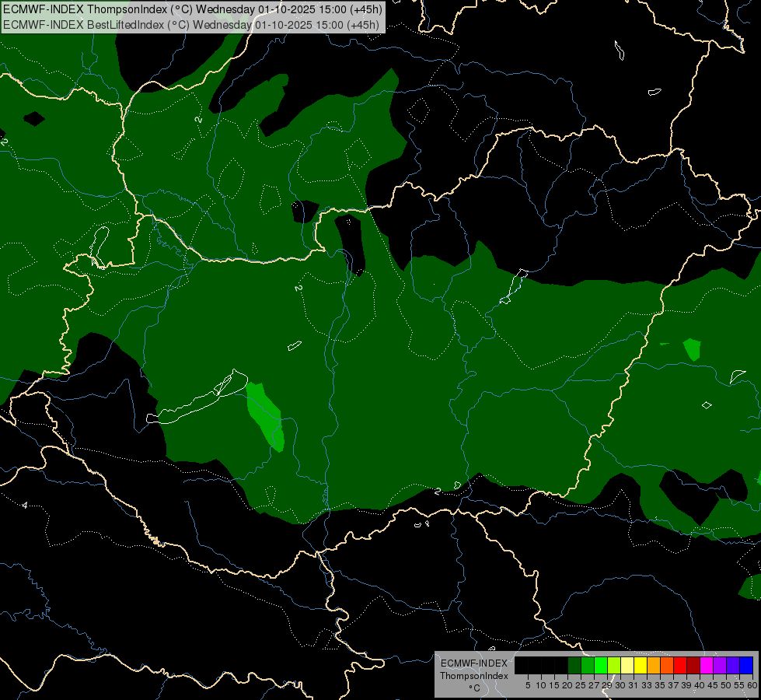761x700 pixels.
Task: Click the ThompsonIndex title line at top
Action: [192, 9]
